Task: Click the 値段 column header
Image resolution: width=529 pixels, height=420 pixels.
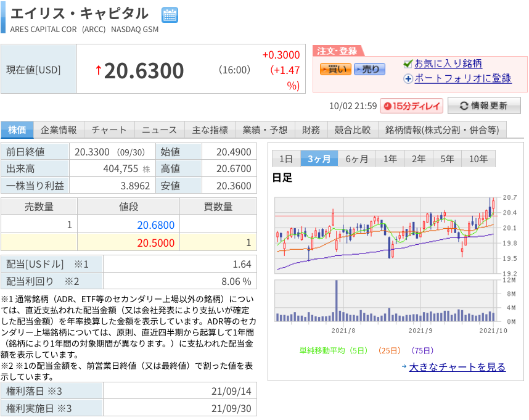Action: pyautogui.click(x=128, y=207)
